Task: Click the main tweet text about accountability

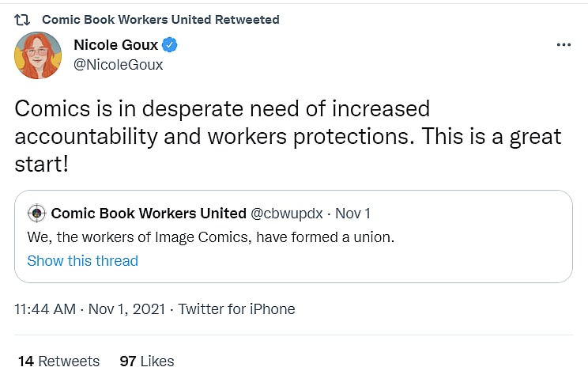Action: (288, 136)
